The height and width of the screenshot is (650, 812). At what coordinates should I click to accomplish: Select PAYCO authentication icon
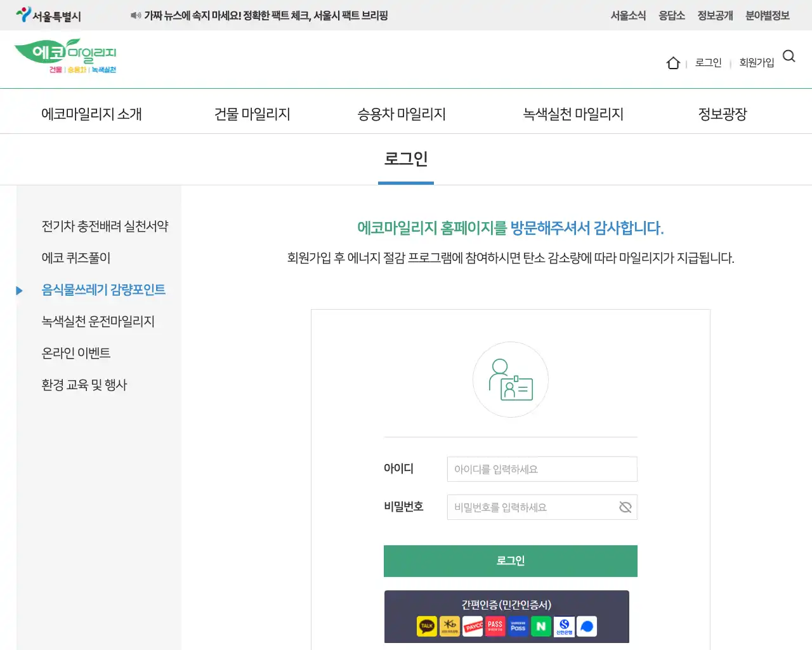pos(473,627)
